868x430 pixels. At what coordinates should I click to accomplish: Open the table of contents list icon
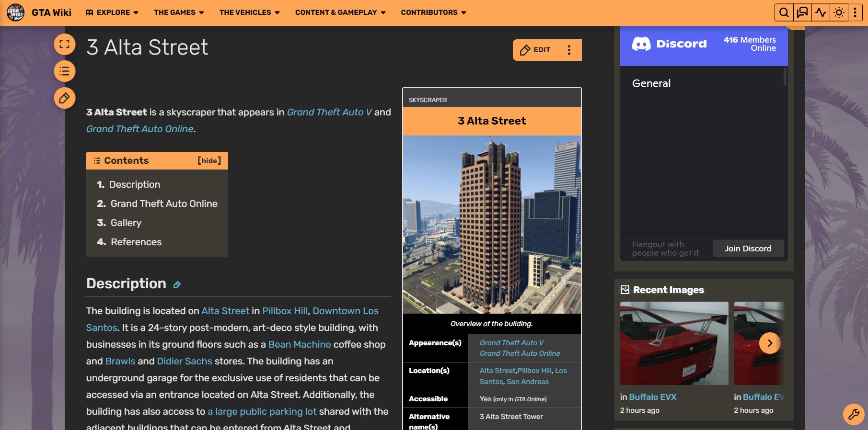65,71
